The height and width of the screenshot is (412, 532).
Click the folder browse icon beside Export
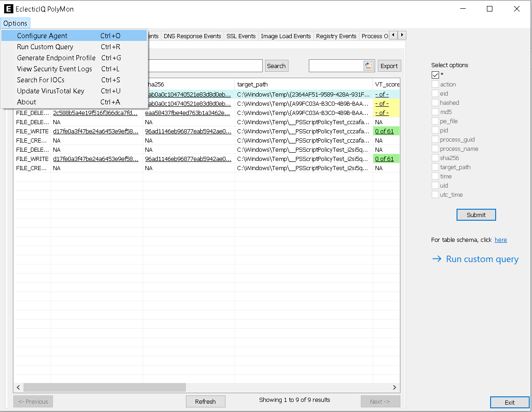(368, 66)
